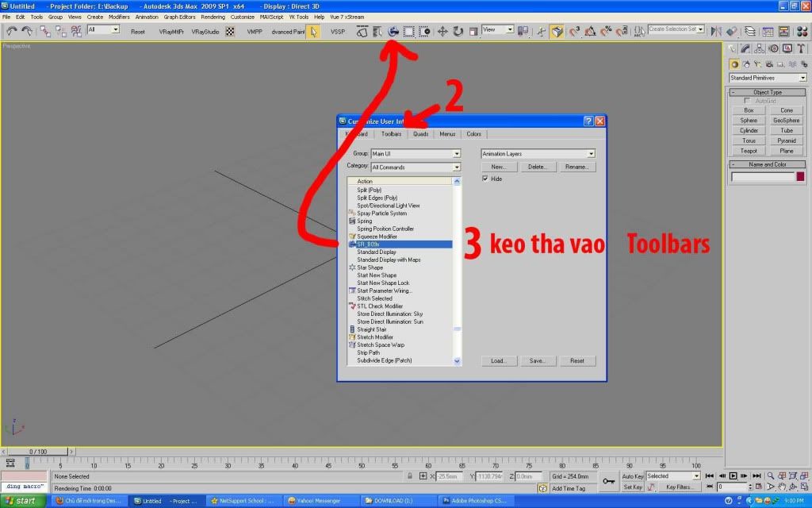
Task: Open the Customize menu
Action: (243, 17)
